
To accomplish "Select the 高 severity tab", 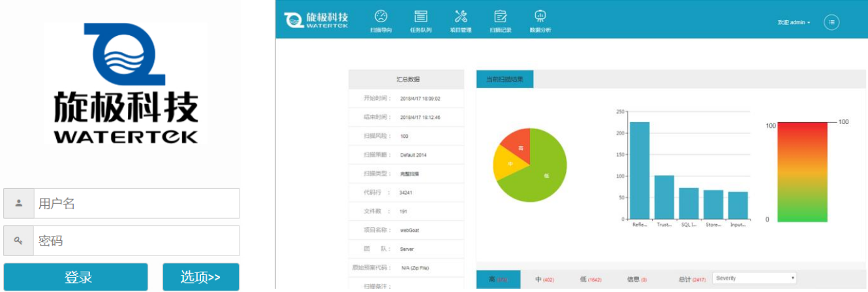I will pyautogui.click(x=499, y=280).
